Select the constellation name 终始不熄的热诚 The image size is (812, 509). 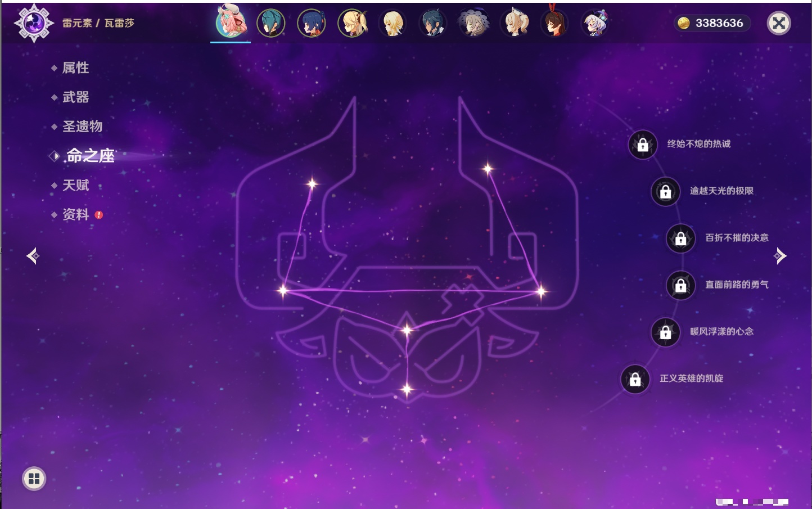699,144
